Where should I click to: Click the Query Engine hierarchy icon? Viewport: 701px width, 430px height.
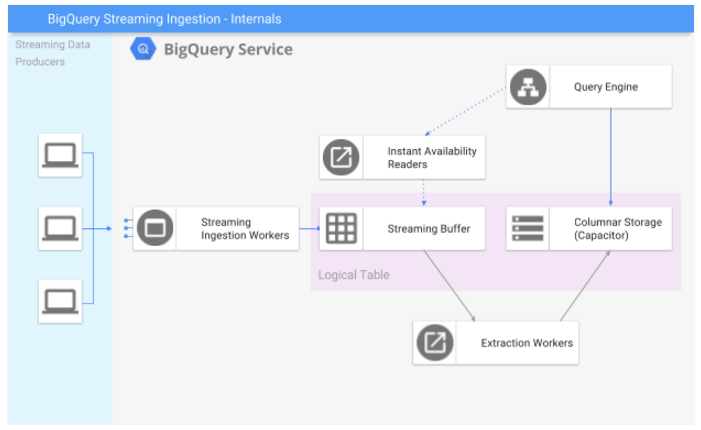coord(528,87)
